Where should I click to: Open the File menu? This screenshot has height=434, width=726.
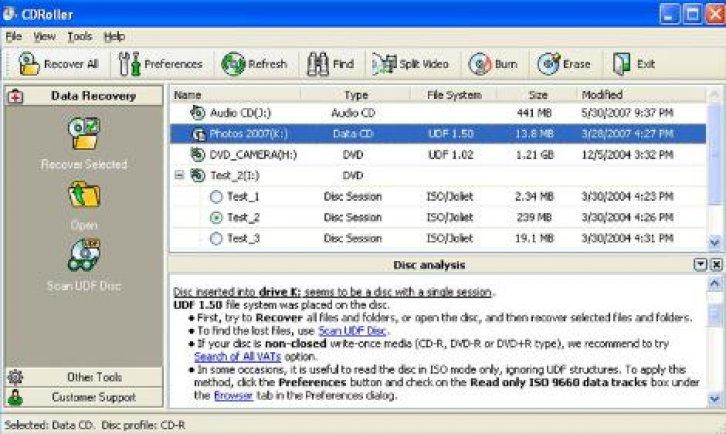click(x=13, y=36)
